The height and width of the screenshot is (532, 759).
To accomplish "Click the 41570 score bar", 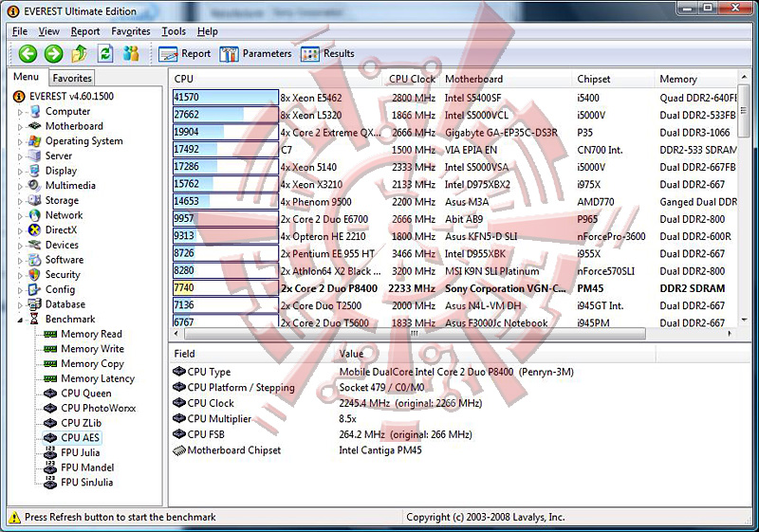I will [226, 98].
